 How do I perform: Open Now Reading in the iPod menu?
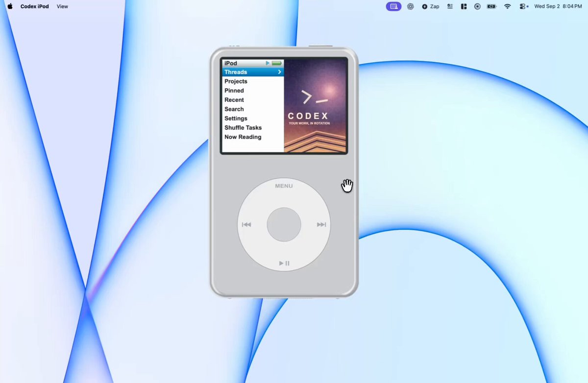coord(253,137)
